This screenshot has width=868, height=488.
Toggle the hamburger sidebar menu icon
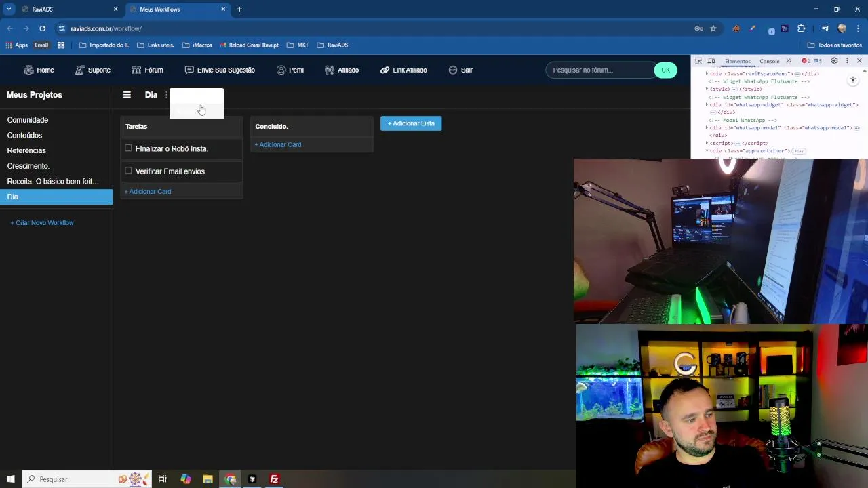pos(127,95)
